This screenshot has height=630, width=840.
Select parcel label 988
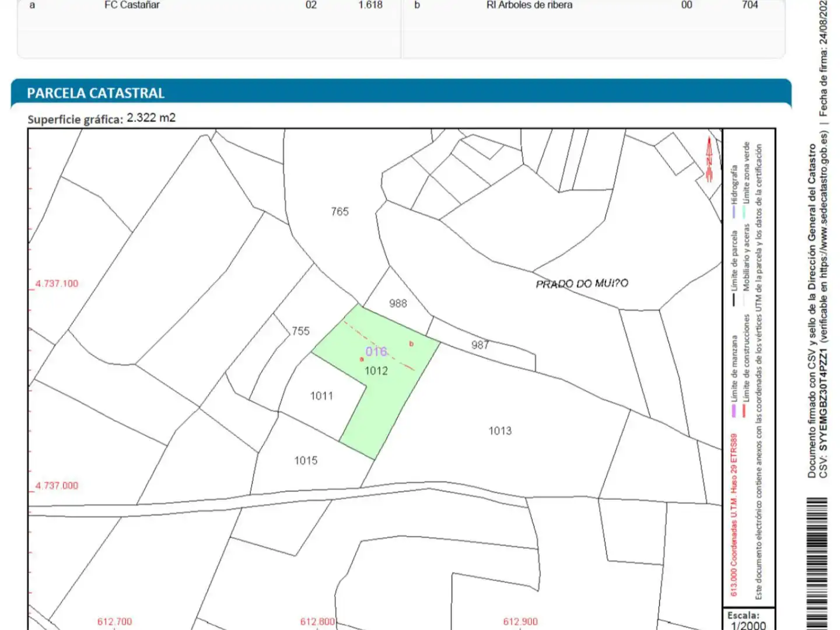pyautogui.click(x=398, y=303)
